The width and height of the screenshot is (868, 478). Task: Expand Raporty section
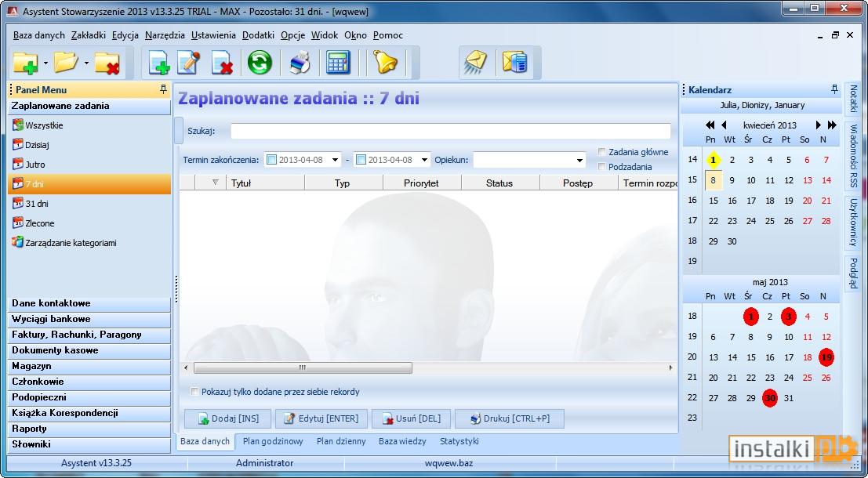pos(89,429)
